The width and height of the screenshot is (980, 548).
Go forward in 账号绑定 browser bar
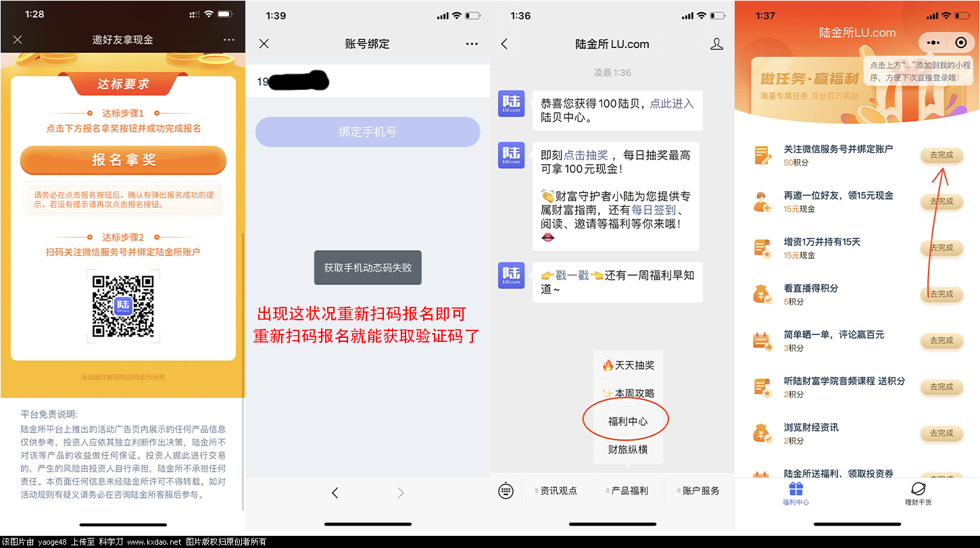pyautogui.click(x=400, y=493)
